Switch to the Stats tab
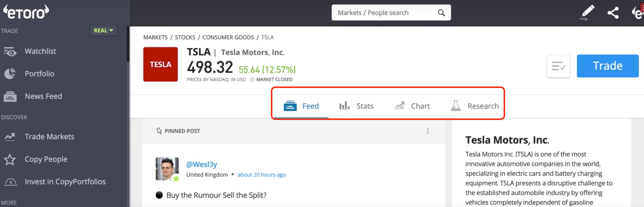This screenshot has width=644, height=207. [x=356, y=106]
